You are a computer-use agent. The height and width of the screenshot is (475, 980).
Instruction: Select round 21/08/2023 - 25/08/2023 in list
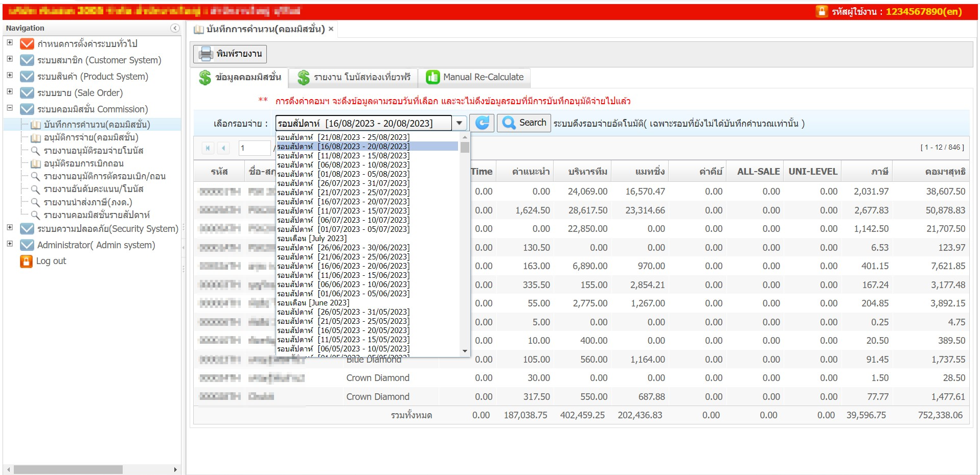click(x=343, y=137)
